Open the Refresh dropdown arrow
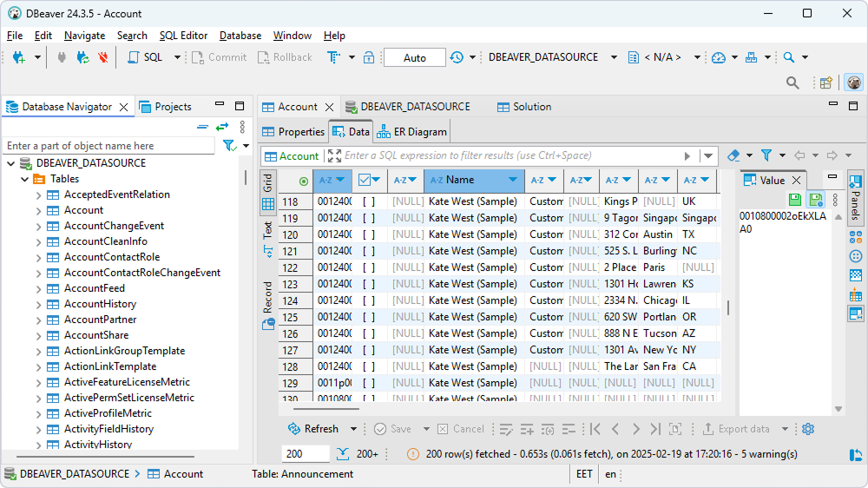This screenshot has width=868, height=488. pyautogui.click(x=353, y=429)
